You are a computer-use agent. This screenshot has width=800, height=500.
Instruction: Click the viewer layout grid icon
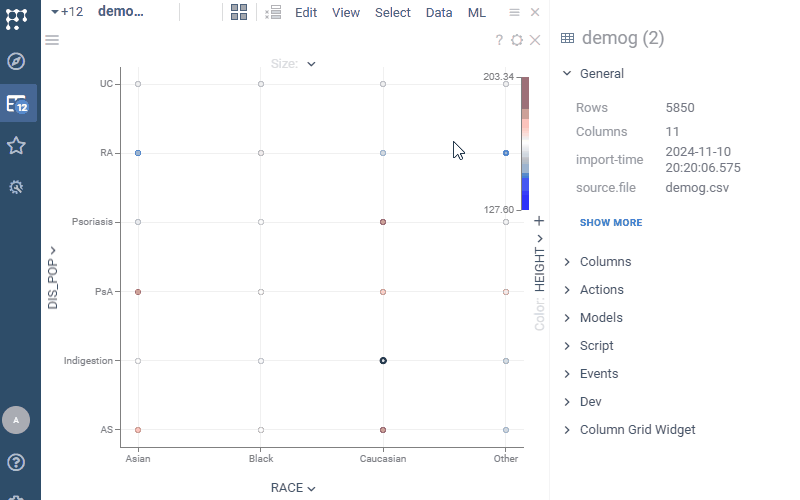239,12
